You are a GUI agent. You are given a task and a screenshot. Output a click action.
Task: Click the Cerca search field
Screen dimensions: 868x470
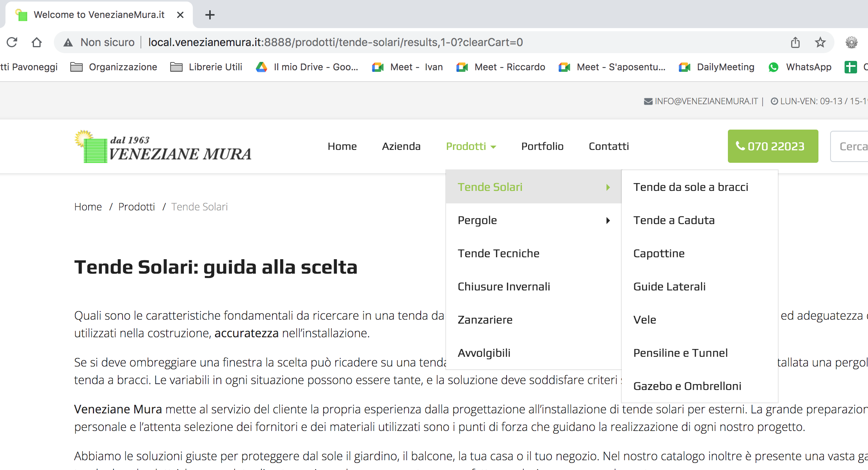pyautogui.click(x=851, y=146)
